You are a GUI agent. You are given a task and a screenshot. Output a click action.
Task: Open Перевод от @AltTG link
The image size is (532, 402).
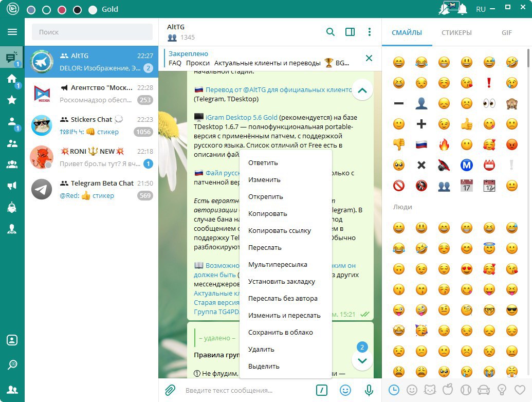click(x=279, y=89)
